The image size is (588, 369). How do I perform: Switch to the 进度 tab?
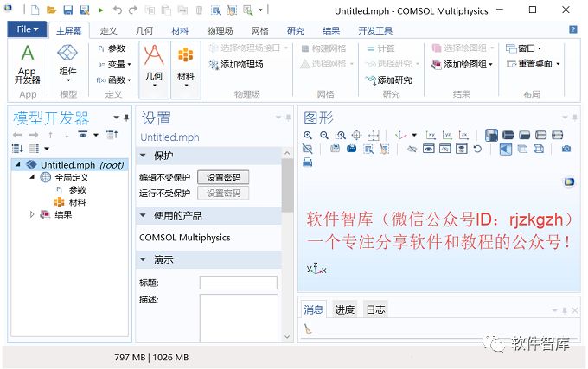pyautogui.click(x=344, y=309)
